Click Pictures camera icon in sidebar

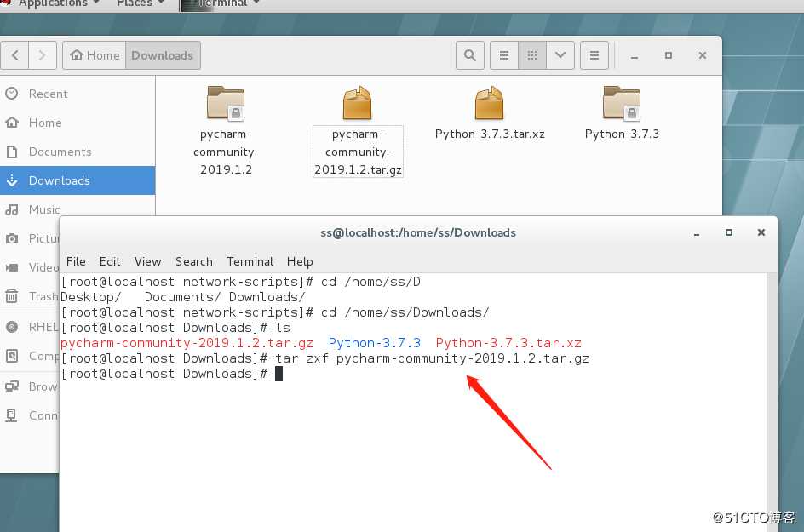[12, 238]
